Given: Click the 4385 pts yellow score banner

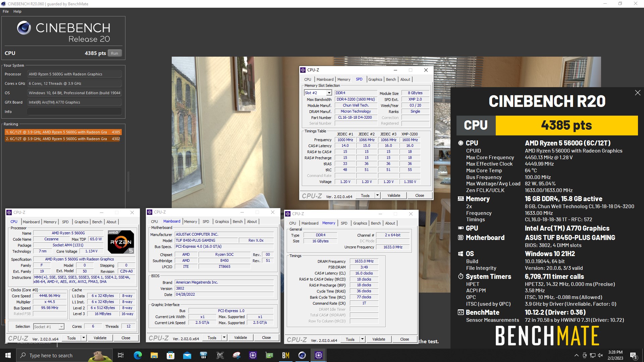Looking at the screenshot, I should pyautogui.click(x=567, y=125).
